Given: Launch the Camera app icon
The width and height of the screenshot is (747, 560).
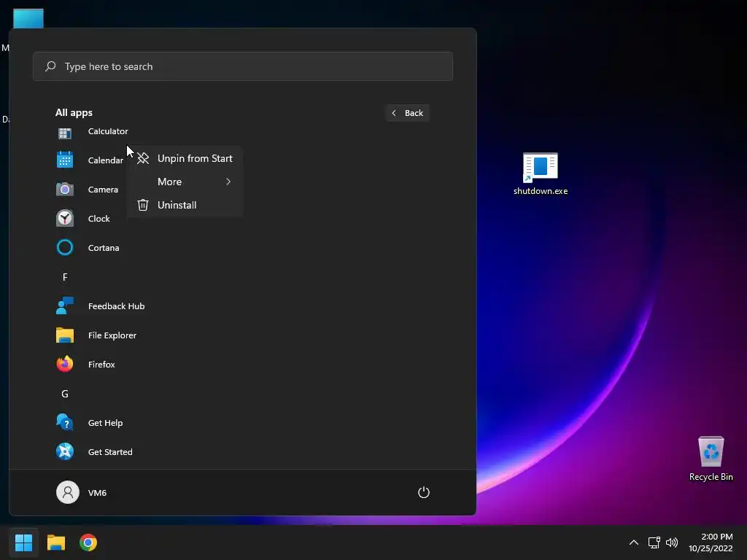Looking at the screenshot, I should point(65,189).
